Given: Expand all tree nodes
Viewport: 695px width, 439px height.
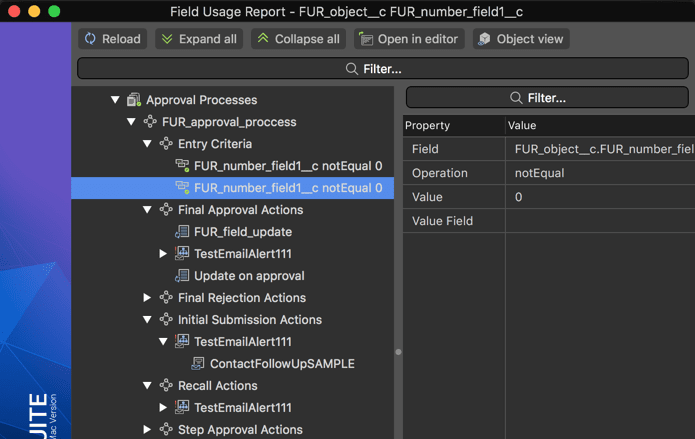Looking at the screenshot, I should coord(199,39).
